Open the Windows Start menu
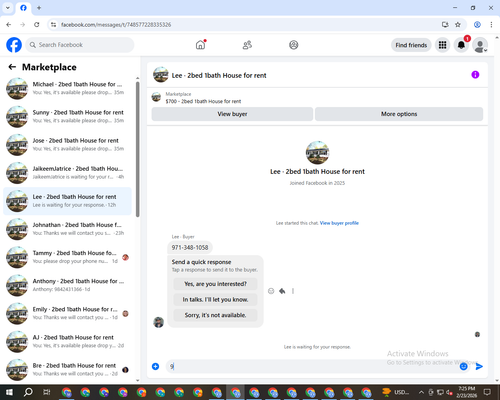 (x=9, y=392)
